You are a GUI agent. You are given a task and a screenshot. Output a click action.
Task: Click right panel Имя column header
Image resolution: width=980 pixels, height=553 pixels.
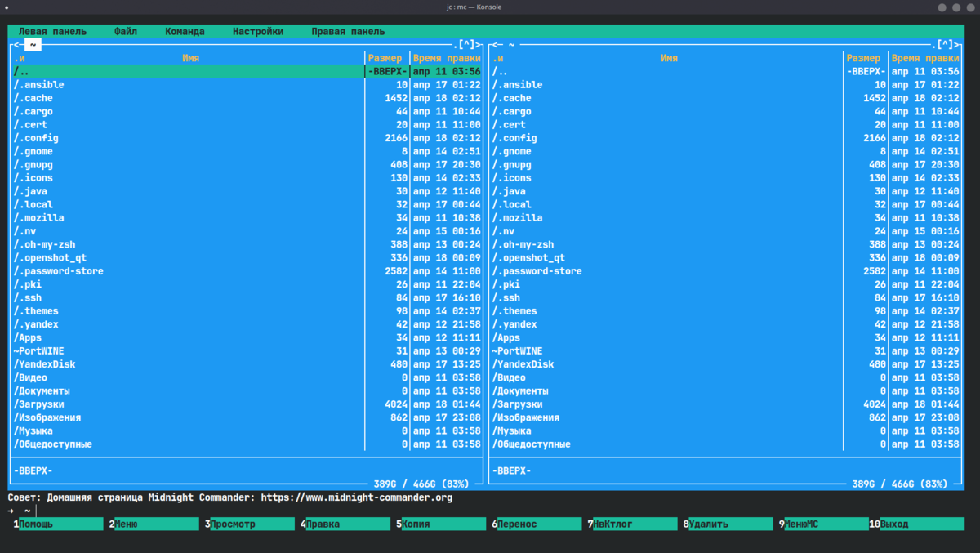(x=670, y=58)
